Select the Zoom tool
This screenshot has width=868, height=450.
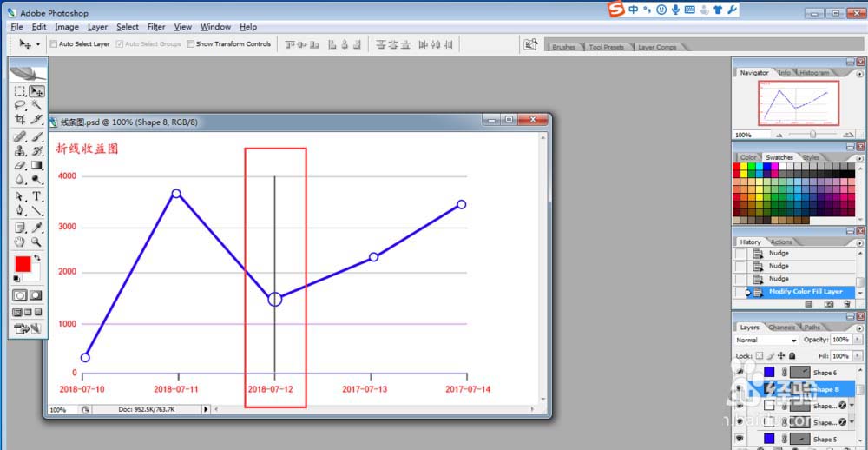point(36,242)
